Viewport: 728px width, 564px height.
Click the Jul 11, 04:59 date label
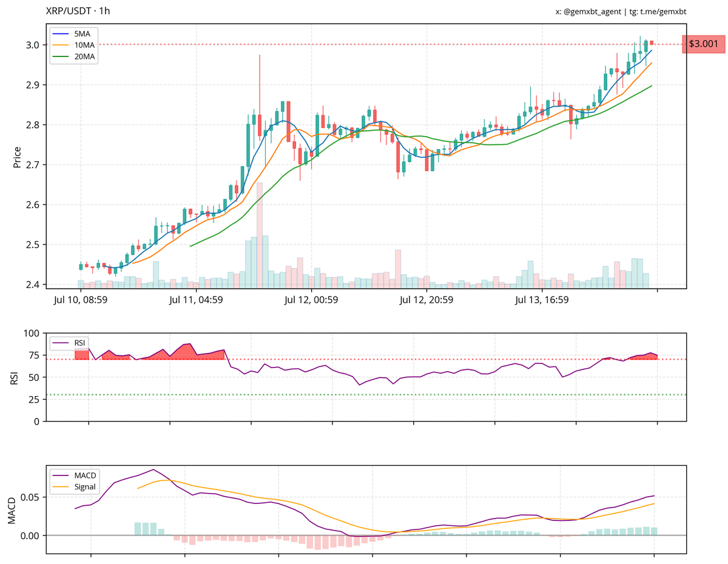click(x=196, y=300)
